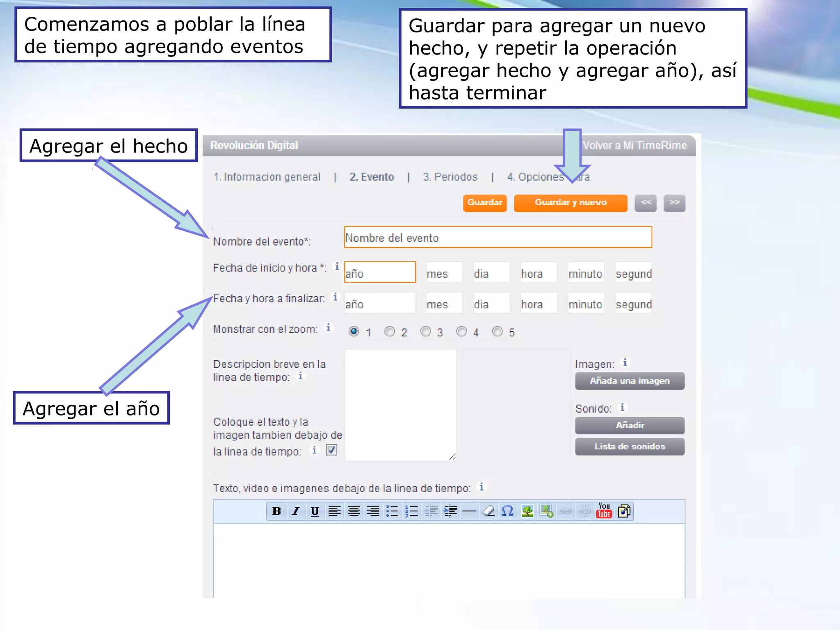Click the brief description text area
This screenshot has width=840, height=630.
400,405
